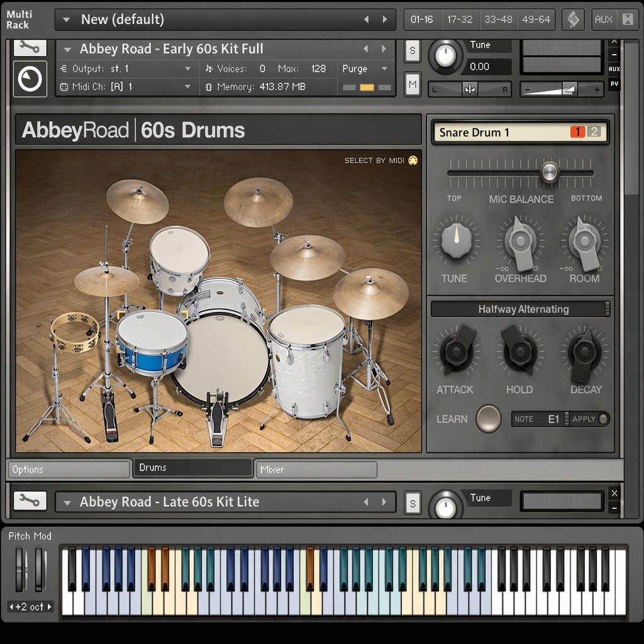Next instrument arrow for Late 60s Kit
Screen dimensions: 644x644
(384, 502)
